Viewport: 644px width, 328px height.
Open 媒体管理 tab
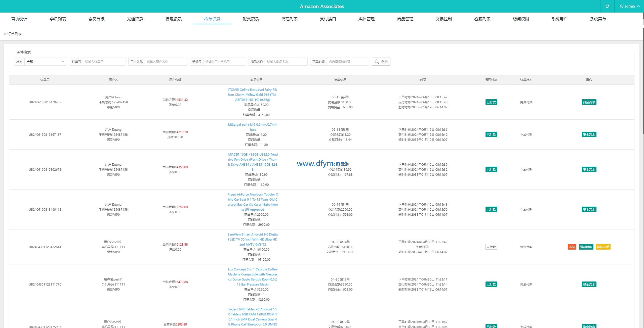point(367,19)
